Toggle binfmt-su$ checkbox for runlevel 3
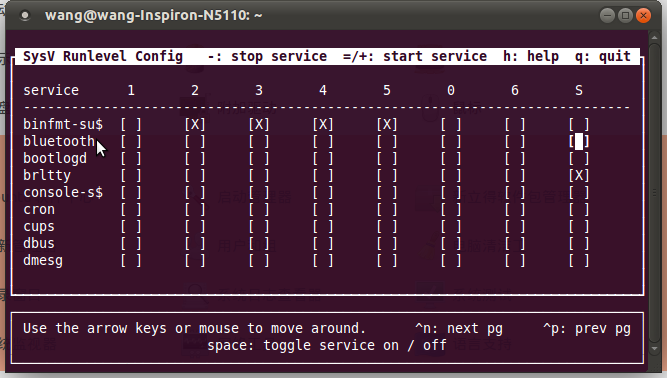Image resolution: width=667 pixels, height=378 pixels. 259,124
